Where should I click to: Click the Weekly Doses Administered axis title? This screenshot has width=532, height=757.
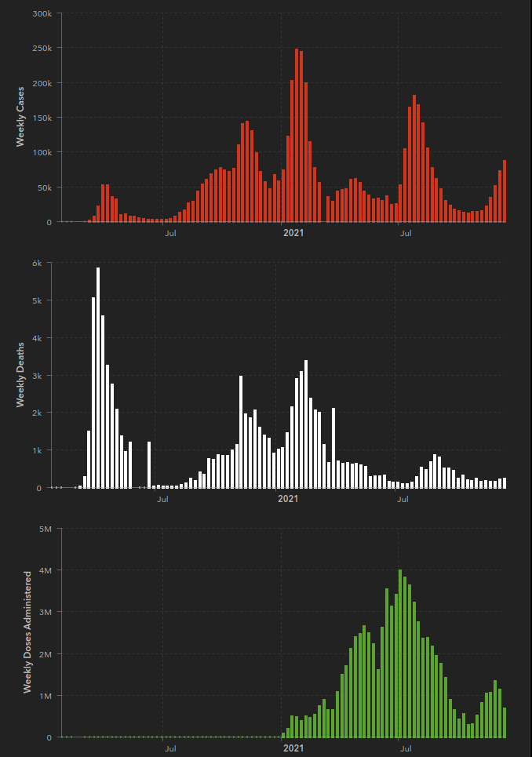27,631
